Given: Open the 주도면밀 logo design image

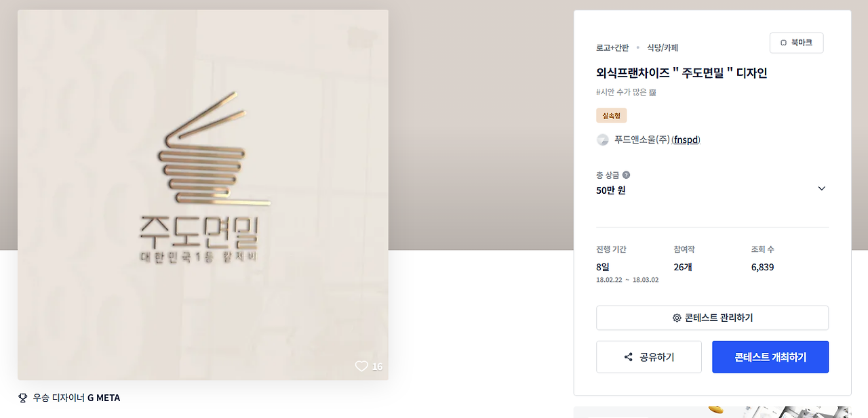Looking at the screenshot, I should click(x=203, y=194).
